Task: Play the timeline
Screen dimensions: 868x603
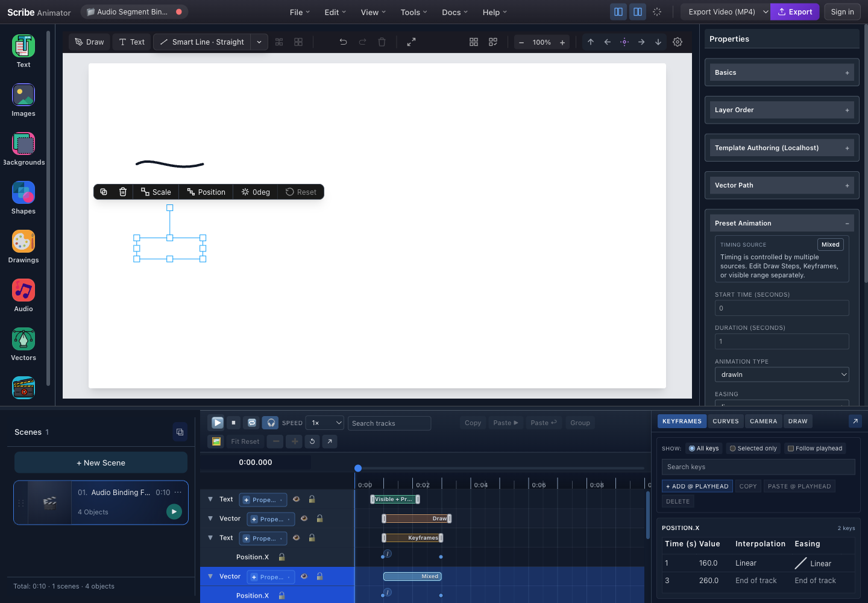Action: coord(218,423)
